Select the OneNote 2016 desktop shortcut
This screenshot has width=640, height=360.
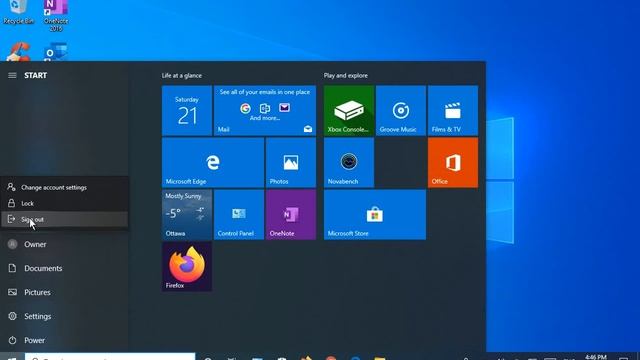pyautogui.click(x=56, y=16)
